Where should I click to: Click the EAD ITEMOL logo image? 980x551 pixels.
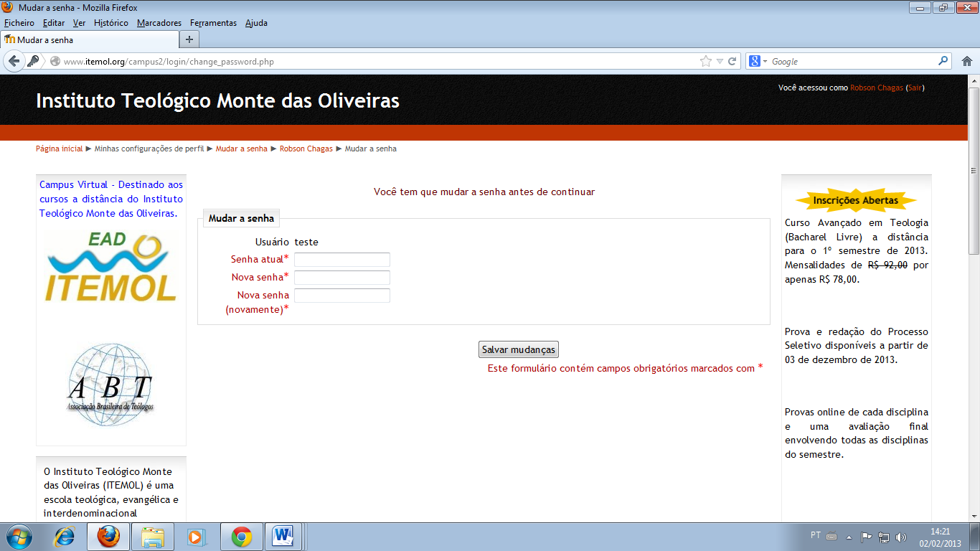[x=111, y=265]
